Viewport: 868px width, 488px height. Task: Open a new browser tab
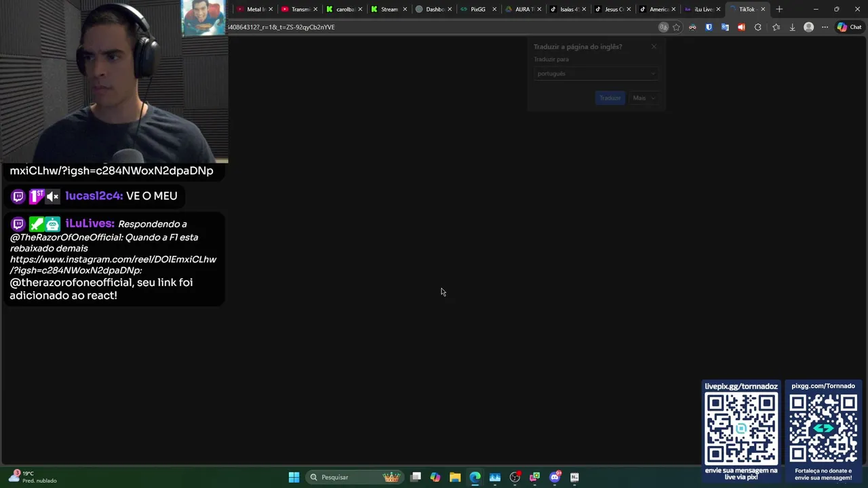(x=779, y=9)
